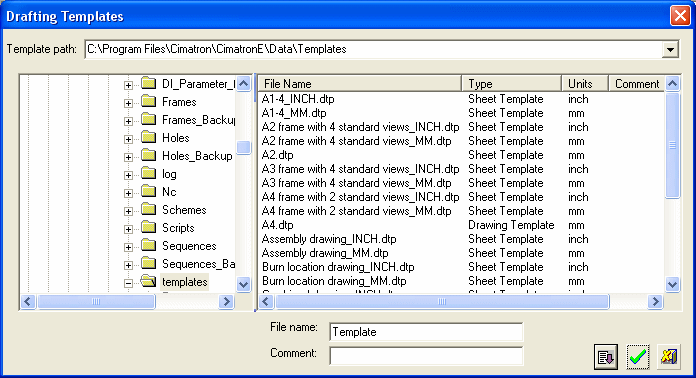Click the file list scroll up arrow

(672, 83)
